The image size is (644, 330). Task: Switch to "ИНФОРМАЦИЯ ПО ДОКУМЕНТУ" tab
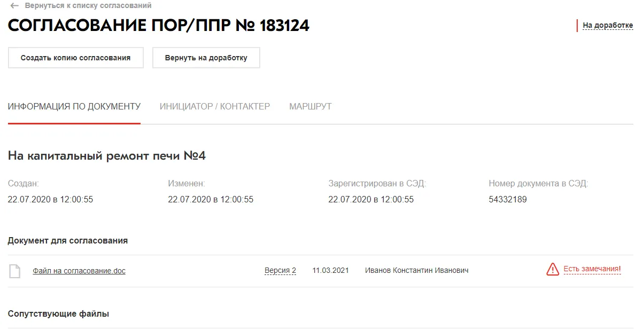[x=74, y=106]
